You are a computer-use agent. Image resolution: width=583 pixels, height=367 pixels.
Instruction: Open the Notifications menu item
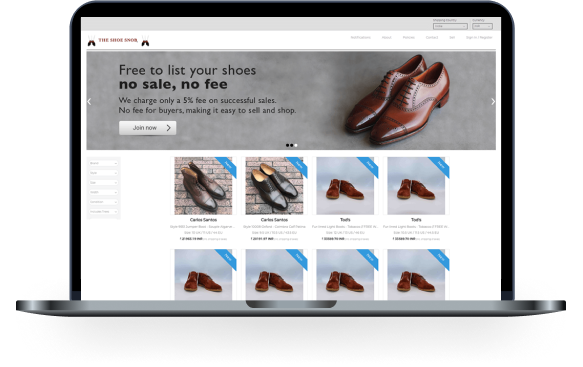[361, 38]
